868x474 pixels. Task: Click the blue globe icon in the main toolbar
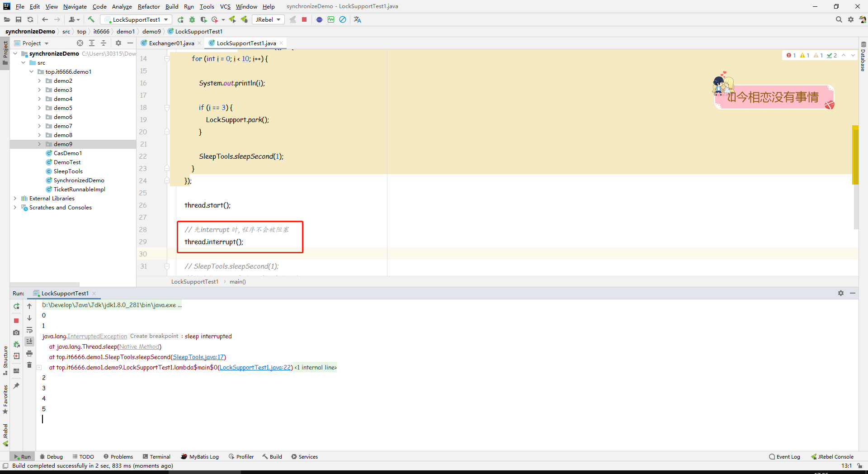pyautogui.click(x=319, y=19)
